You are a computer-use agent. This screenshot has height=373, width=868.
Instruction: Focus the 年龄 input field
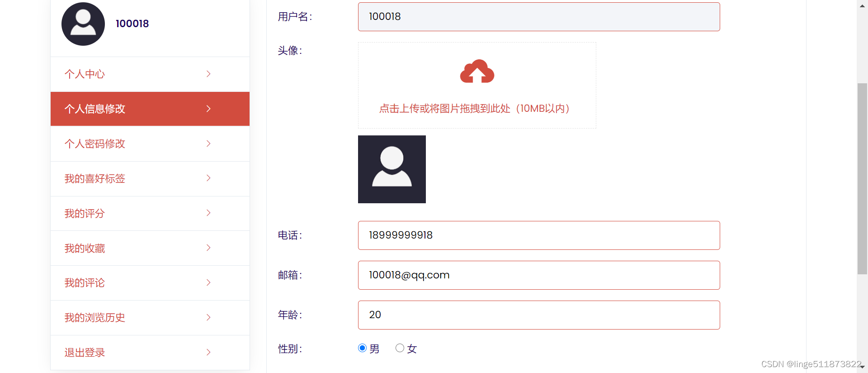(539, 315)
